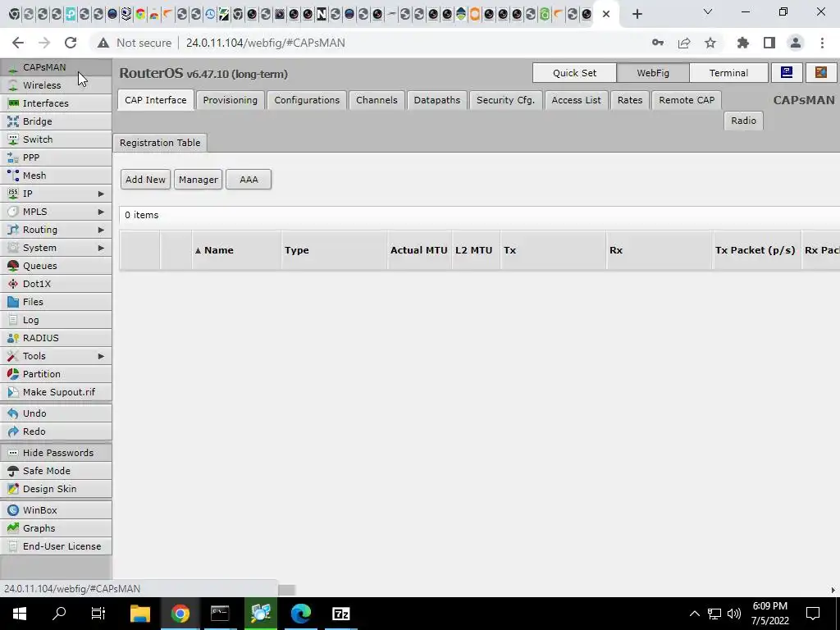Open the Mesh menu entry
840x630 pixels.
pyautogui.click(x=56, y=176)
